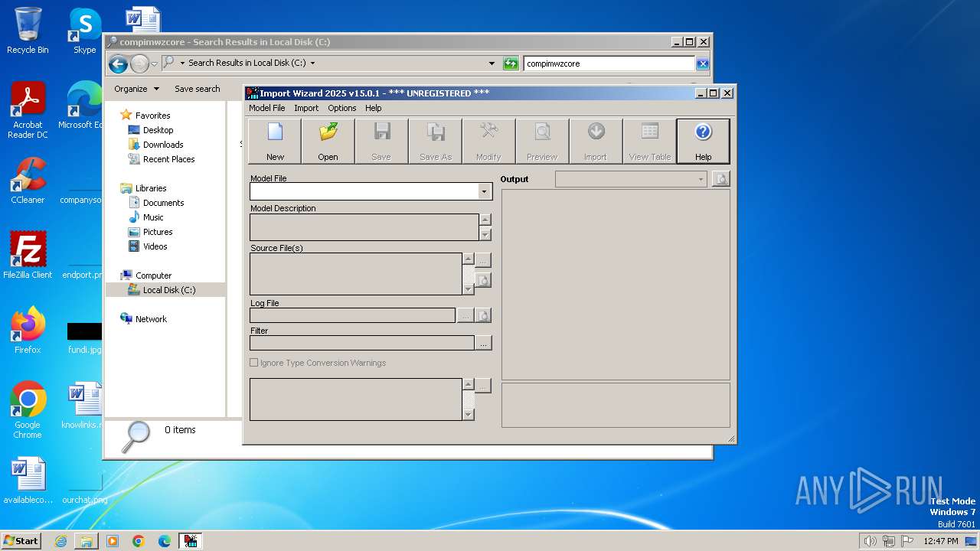Select Documents under Libraries
Screen dimensions: 980x551
[163, 203]
